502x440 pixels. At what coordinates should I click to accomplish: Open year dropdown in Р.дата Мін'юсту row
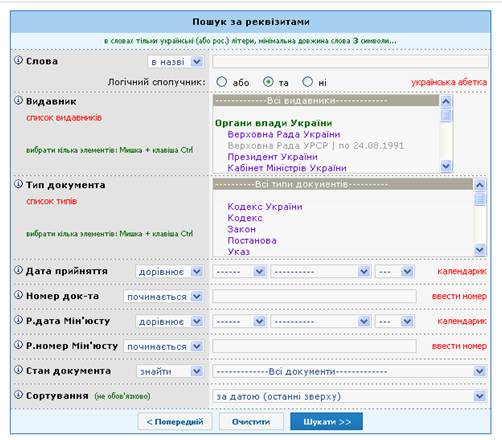[395, 322]
